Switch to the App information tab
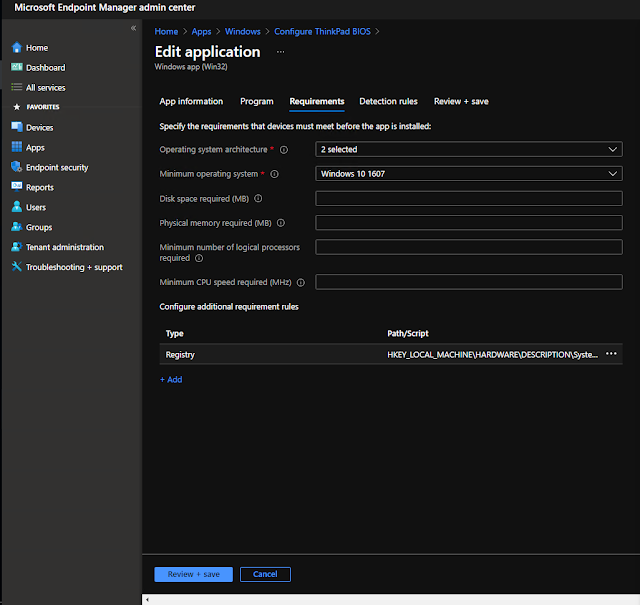Image resolution: width=640 pixels, height=605 pixels. [191, 101]
